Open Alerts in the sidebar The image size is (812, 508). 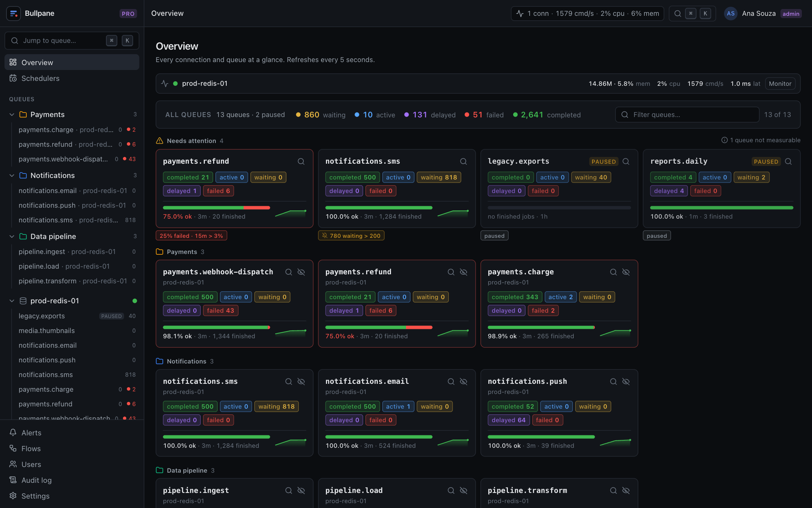[x=72, y=433]
